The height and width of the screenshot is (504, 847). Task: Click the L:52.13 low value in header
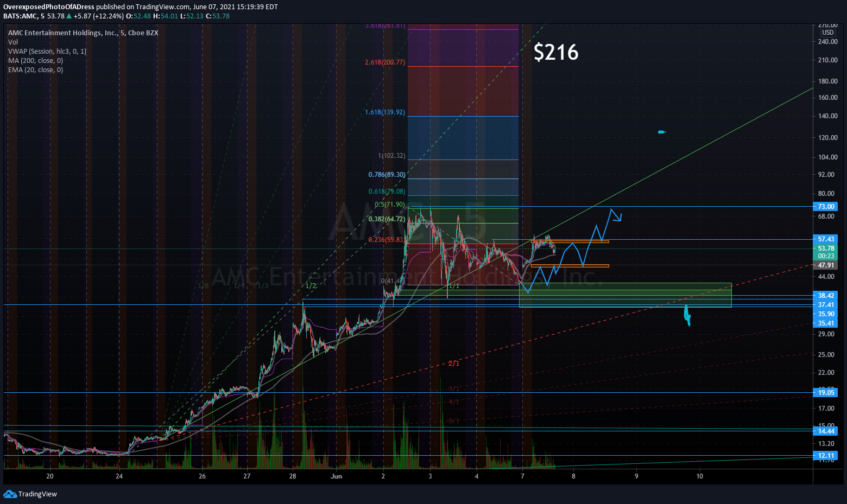pyautogui.click(x=192, y=16)
